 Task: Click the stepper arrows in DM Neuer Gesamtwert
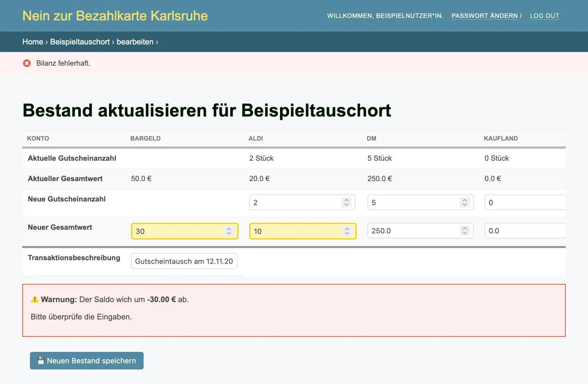tap(464, 231)
